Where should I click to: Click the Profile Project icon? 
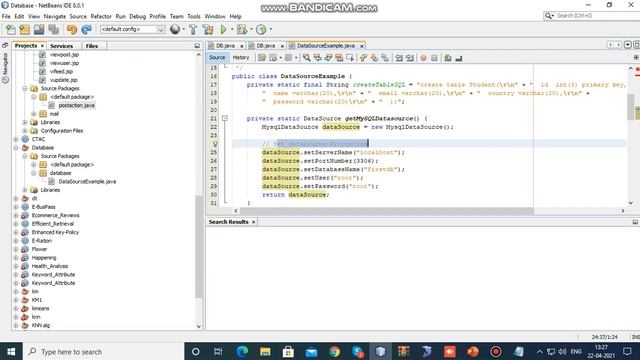click(x=261, y=29)
